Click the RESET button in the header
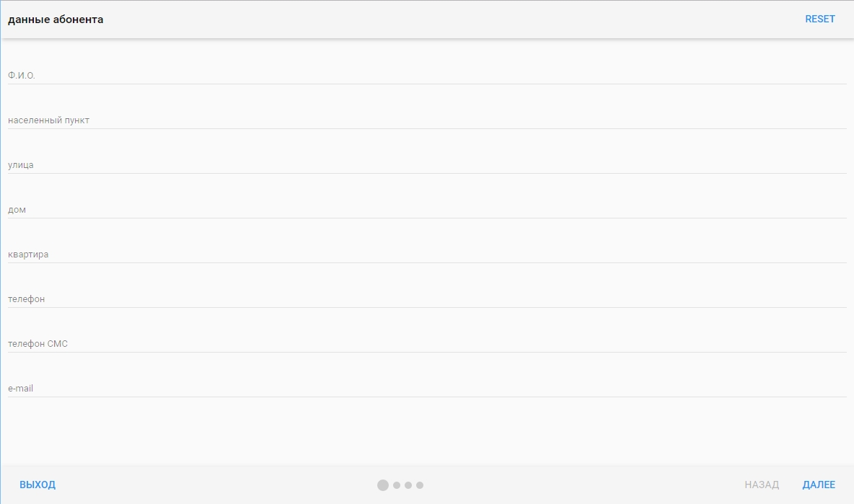The width and height of the screenshot is (854, 504). [x=819, y=19]
